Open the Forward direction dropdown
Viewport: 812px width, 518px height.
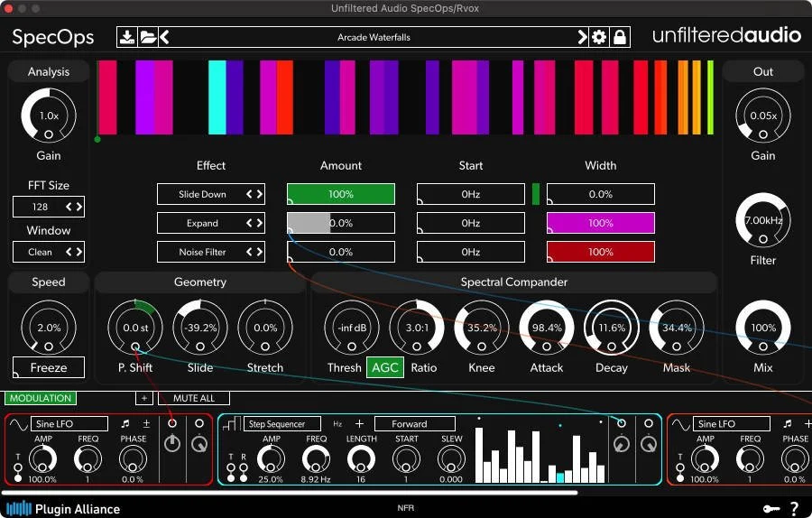click(415, 424)
